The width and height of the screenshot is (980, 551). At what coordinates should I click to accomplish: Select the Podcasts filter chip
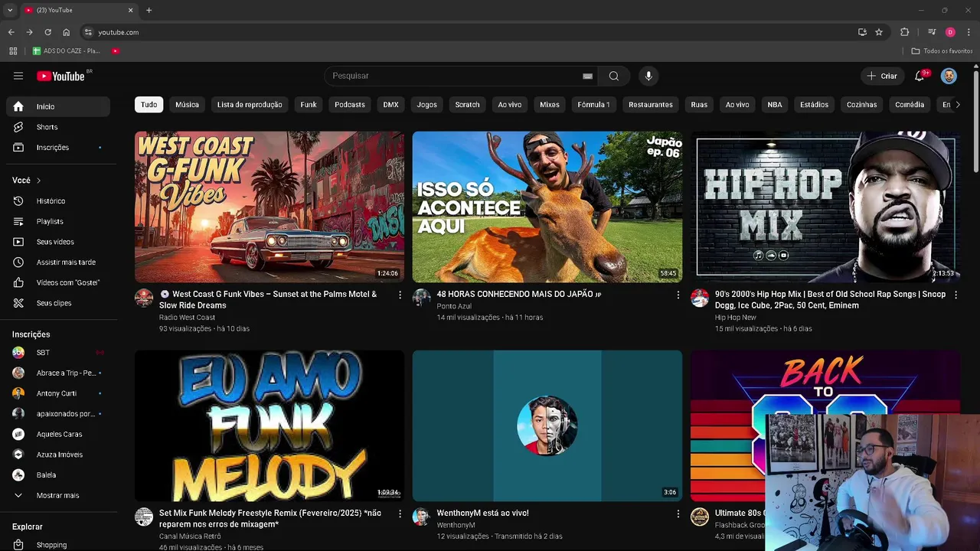click(x=350, y=104)
